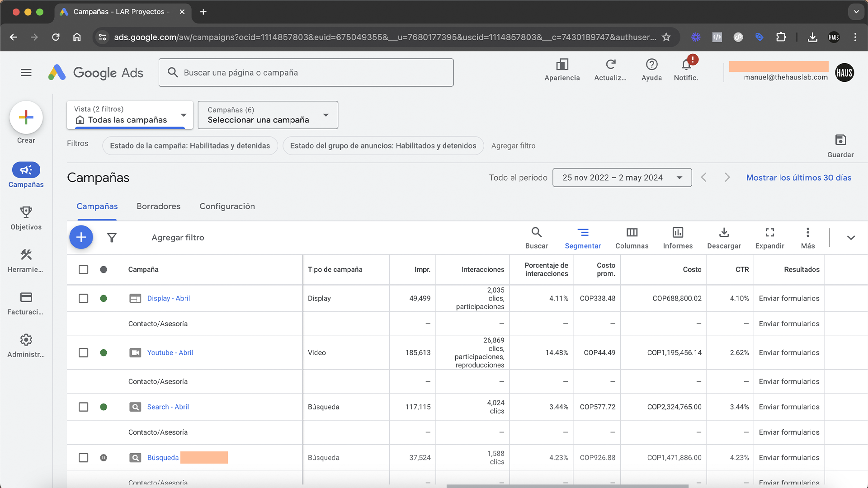Viewport: 868px width, 488px height.
Task: Toggle the select-all checkbox in the table header
Action: 84,270
